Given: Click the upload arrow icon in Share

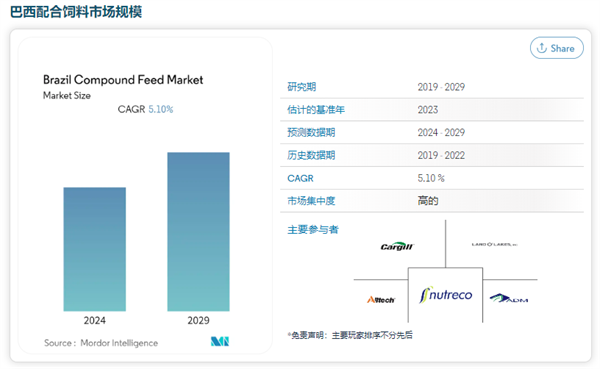Looking at the screenshot, I should 541,48.
